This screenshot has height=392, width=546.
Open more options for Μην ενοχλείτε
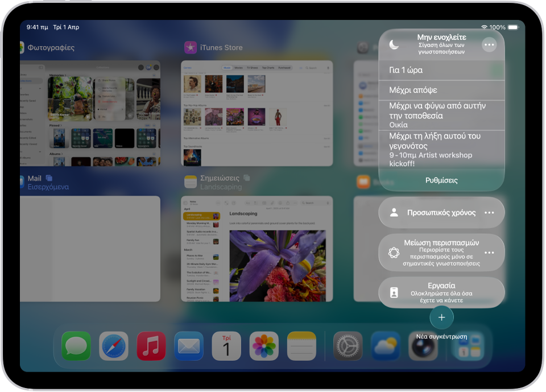489,44
